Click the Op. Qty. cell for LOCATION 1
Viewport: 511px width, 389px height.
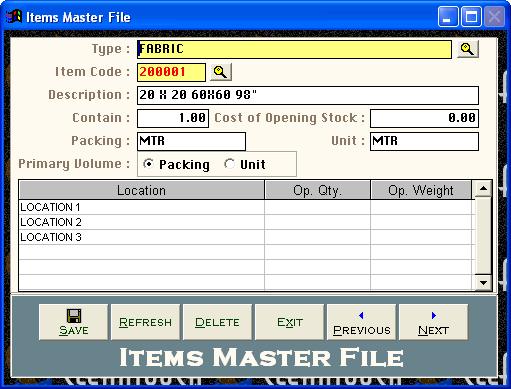[x=317, y=207]
